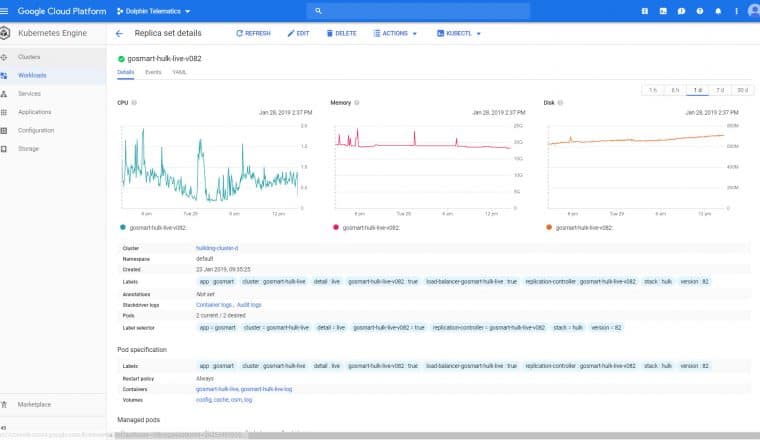The height and width of the screenshot is (440, 760).
Task: Select the 30 d time range
Action: click(743, 90)
